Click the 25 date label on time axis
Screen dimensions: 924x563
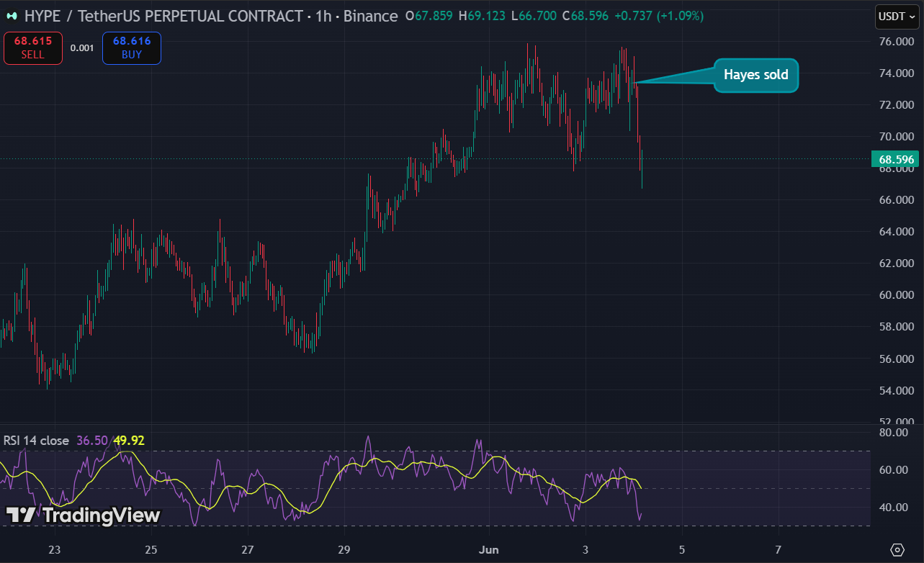pos(151,550)
